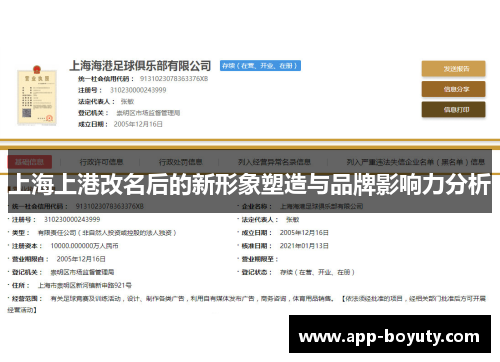
Task: Click 营业期限自 value 2005年12月16日
Action: pos(81,259)
